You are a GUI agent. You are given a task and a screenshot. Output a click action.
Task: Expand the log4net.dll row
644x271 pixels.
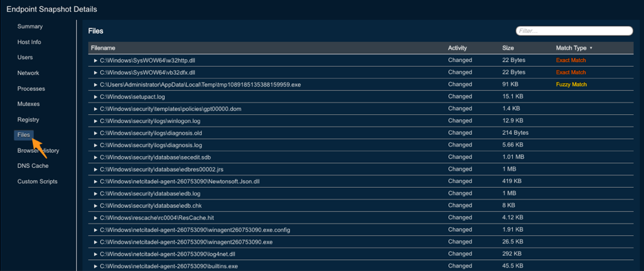pos(95,254)
